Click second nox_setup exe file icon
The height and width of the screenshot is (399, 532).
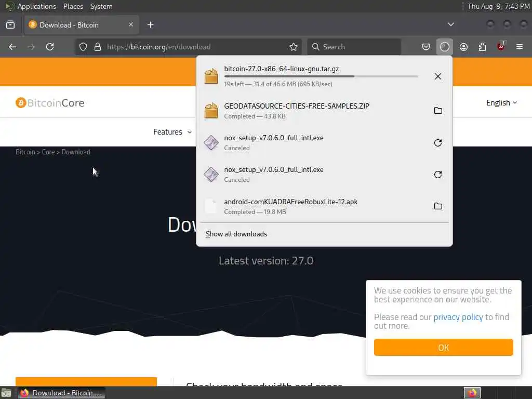211,175
